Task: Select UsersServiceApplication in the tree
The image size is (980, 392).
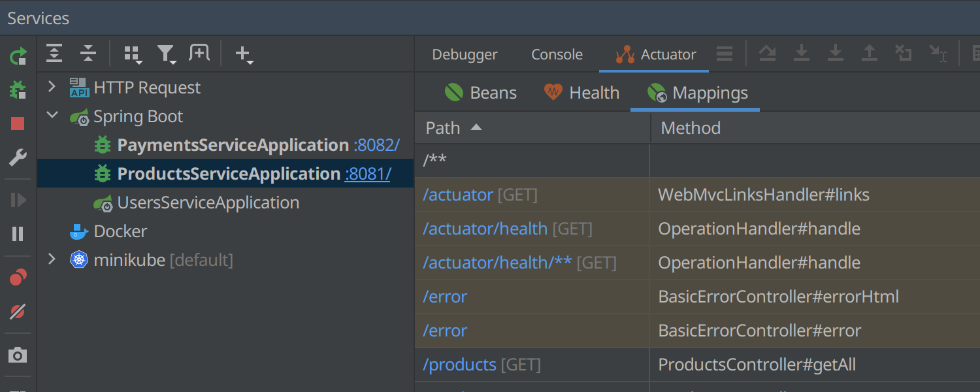Action: tap(208, 203)
